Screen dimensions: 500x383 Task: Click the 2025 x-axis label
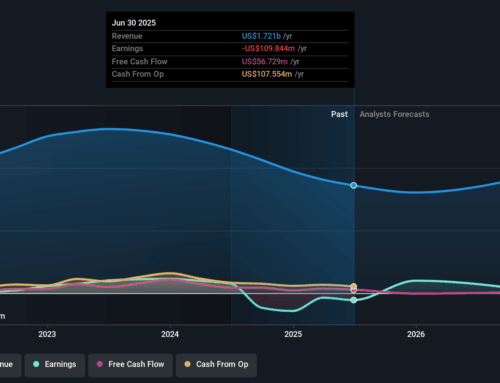(293, 334)
